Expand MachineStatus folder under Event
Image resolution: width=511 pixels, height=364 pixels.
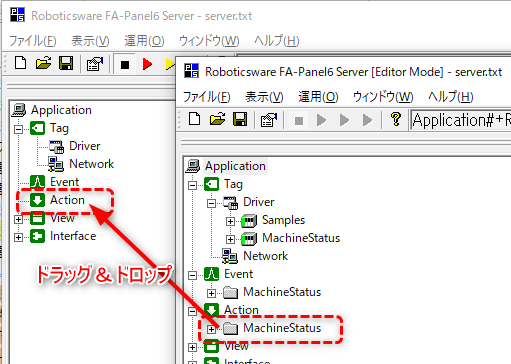tap(211, 293)
